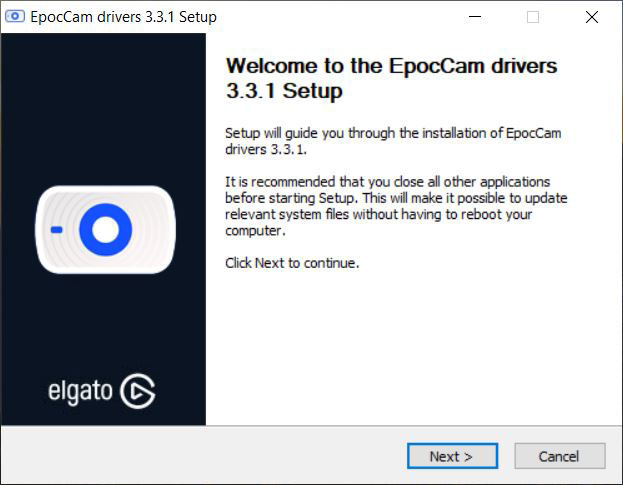
Task: Click the 'elgato' brand text
Action: [x=80, y=392]
